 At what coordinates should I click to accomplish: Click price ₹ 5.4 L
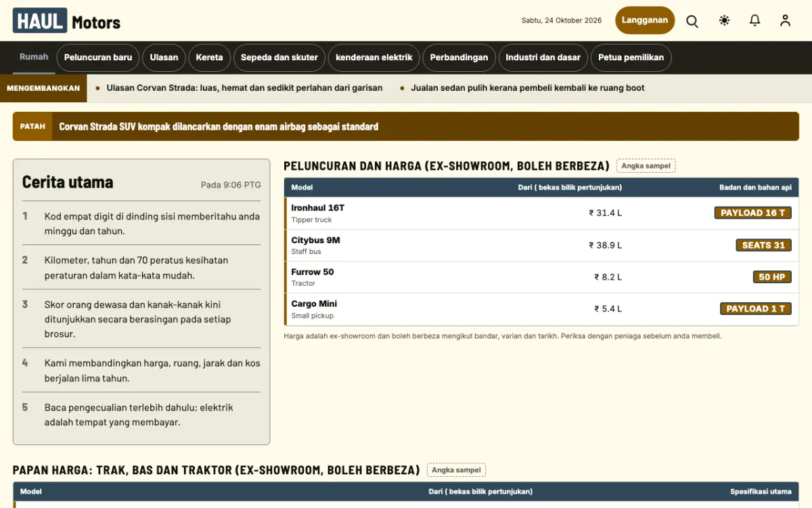[608, 309]
